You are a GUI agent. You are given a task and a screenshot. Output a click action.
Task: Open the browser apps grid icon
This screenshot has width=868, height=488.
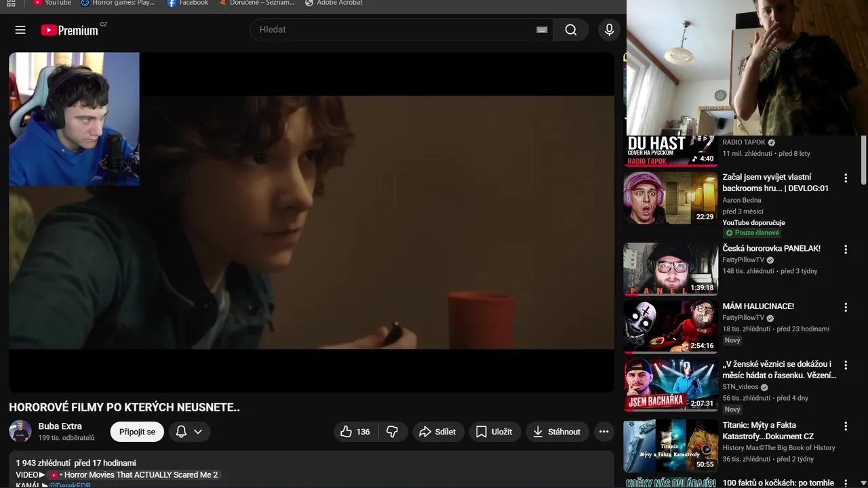(x=11, y=3)
